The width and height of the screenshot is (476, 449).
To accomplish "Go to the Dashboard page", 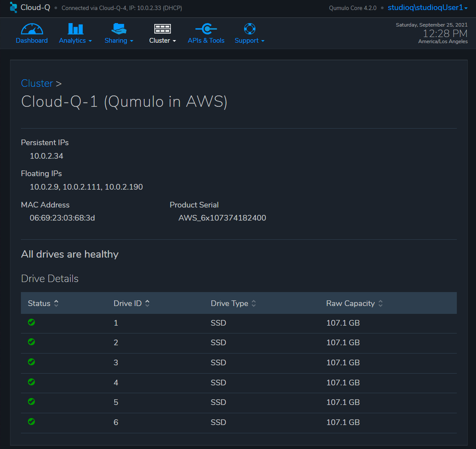I will pos(32,41).
